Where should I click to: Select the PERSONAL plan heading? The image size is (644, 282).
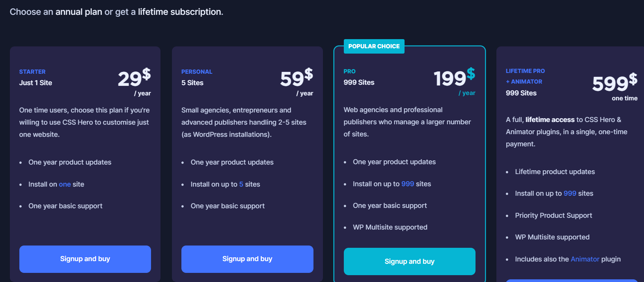pos(197,72)
